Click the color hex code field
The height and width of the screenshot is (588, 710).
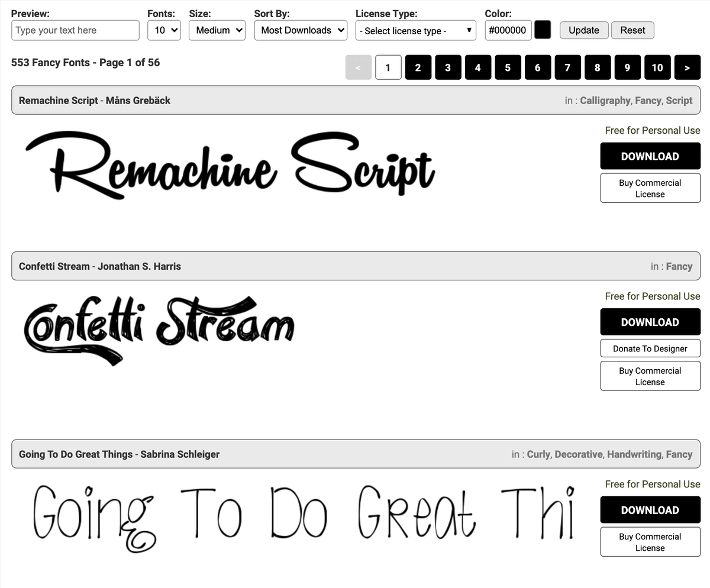tap(508, 30)
